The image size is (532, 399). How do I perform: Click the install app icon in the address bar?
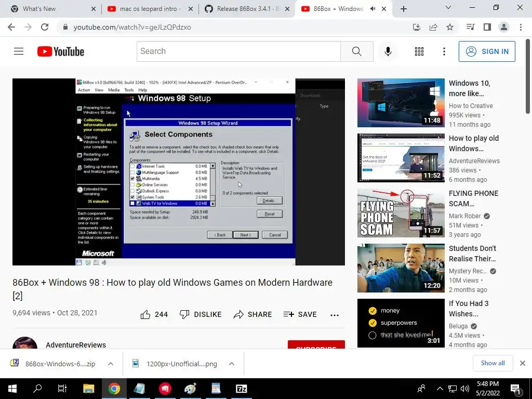[x=417, y=27]
